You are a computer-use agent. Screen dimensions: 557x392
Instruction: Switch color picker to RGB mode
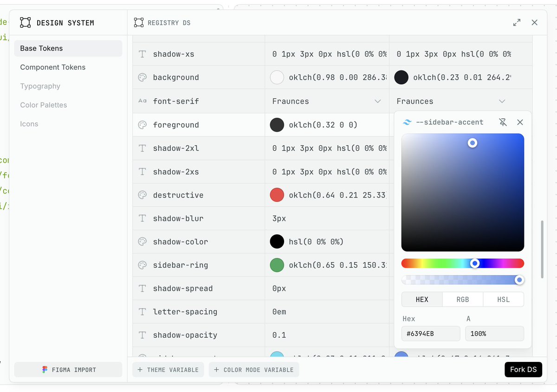[463, 299]
